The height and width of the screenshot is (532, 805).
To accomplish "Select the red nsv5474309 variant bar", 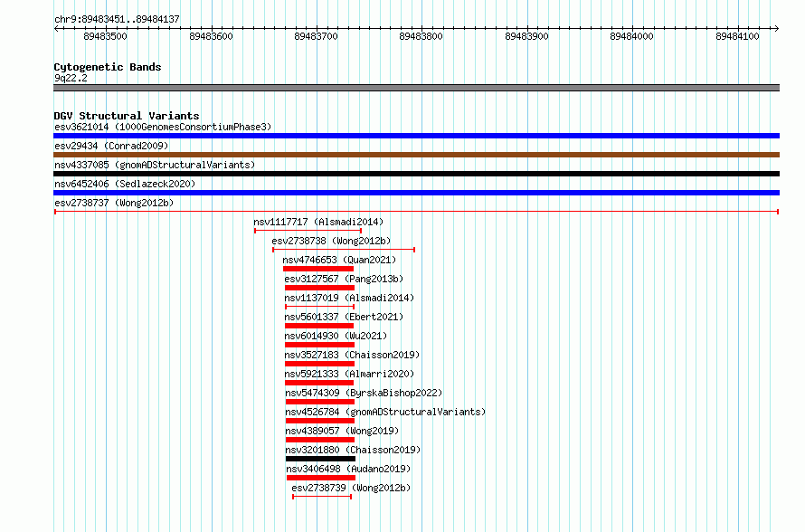I will point(320,402).
